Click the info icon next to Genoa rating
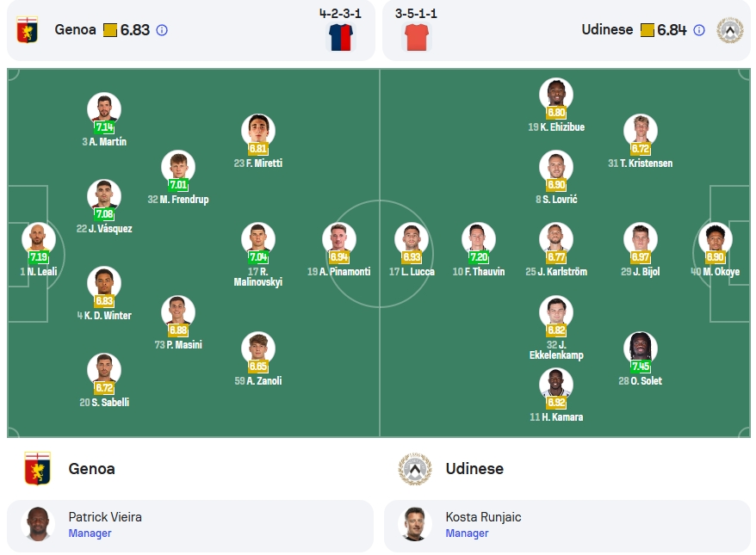Screen dimensions: 756x555 coord(162,30)
